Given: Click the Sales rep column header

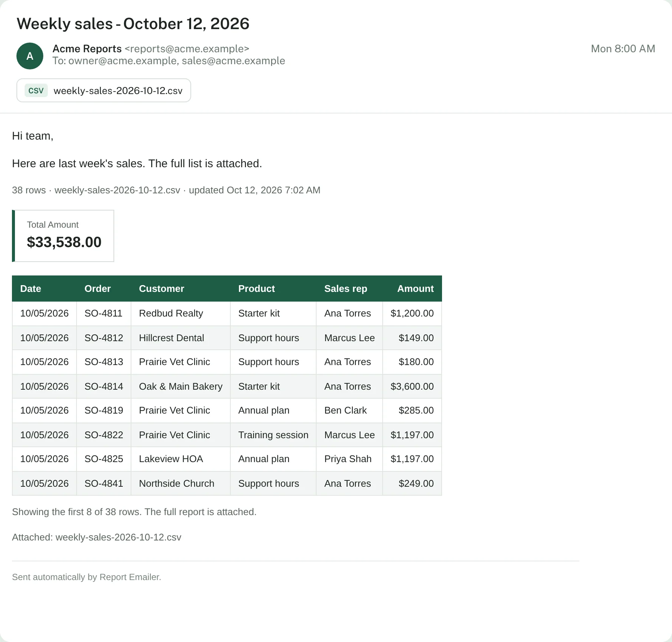Looking at the screenshot, I should [349, 289].
